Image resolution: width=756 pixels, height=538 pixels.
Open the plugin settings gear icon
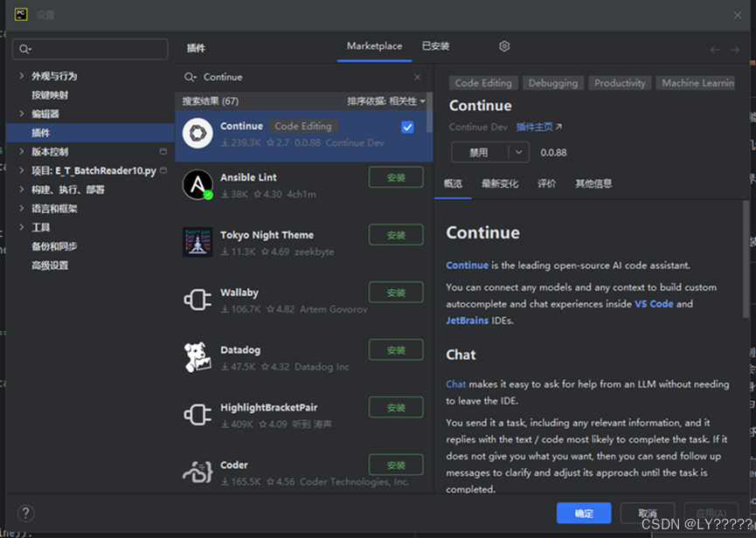[504, 46]
